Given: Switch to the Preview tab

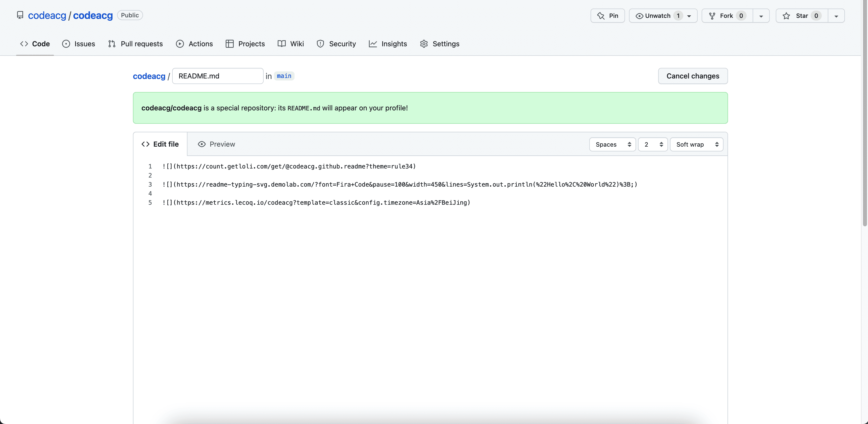Looking at the screenshot, I should [216, 144].
